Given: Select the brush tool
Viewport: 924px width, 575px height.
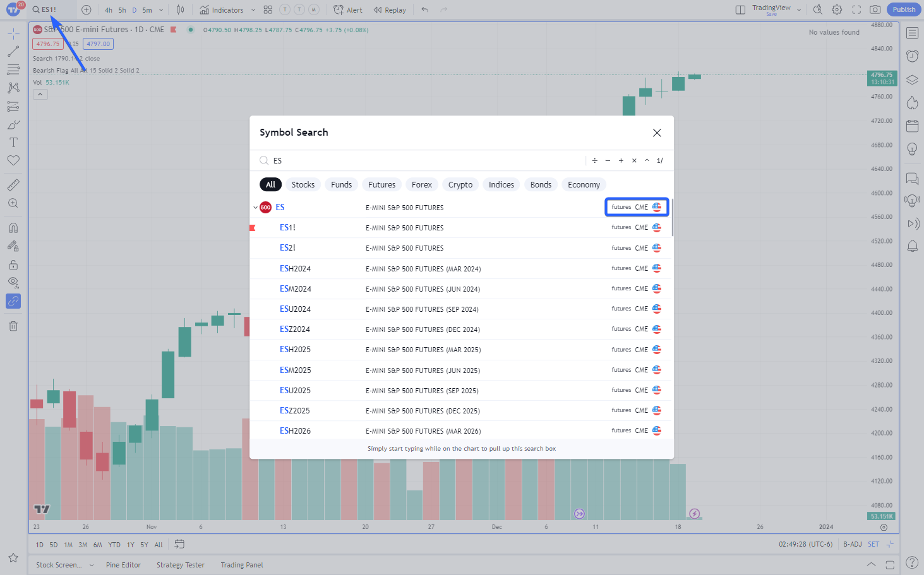Looking at the screenshot, I should click(x=13, y=124).
